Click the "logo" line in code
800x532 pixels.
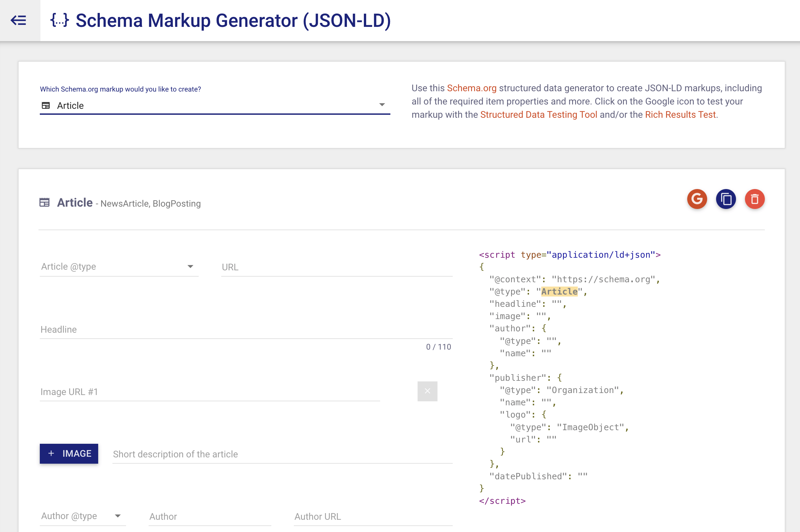(523, 415)
